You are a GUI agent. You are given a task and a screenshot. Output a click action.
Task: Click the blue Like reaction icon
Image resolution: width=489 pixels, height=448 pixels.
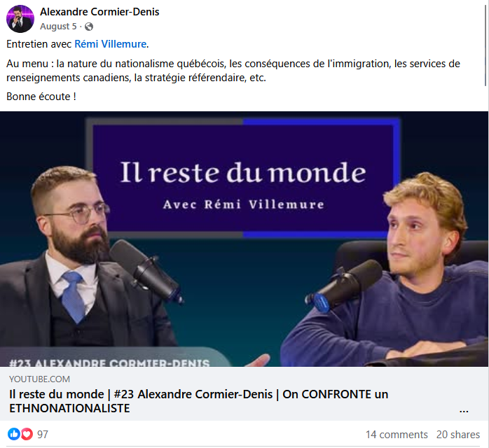(14, 434)
